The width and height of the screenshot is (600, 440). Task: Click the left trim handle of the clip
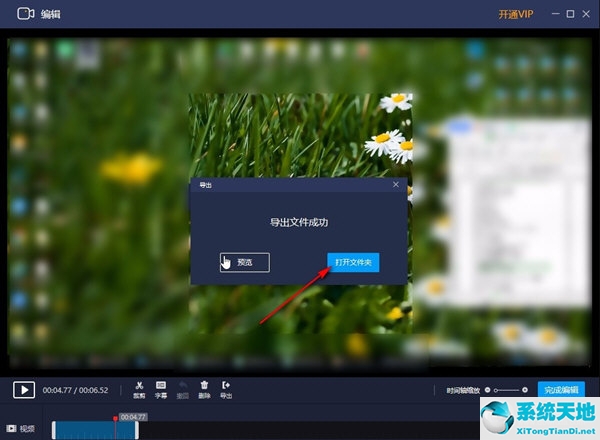coord(54,430)
